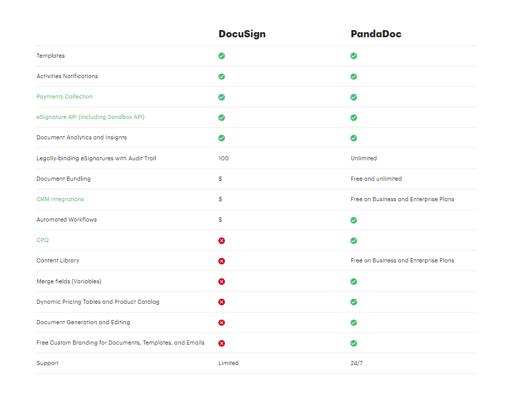The height and width of the screenshot is (412, 532).
Task: Click DocuSign's red X for Document Generation and Editing
Action: (x=221, y=322)
